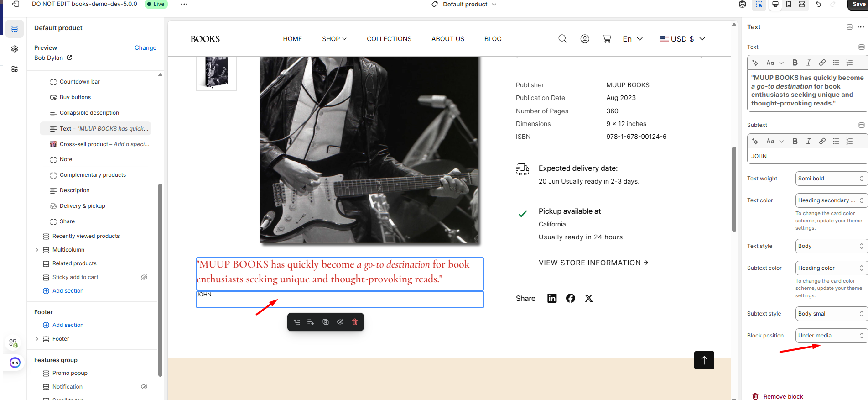
Task: Open the En language selector
Action: click(633, 39)
